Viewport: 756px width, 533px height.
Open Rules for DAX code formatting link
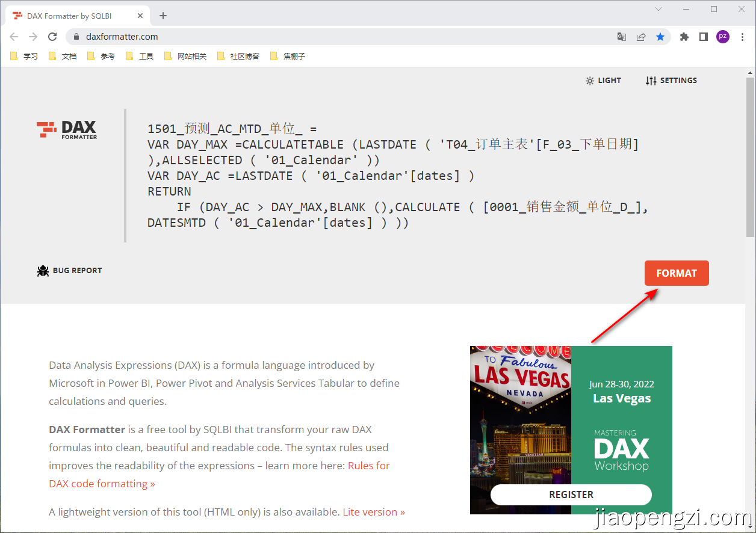pos(220,475)
